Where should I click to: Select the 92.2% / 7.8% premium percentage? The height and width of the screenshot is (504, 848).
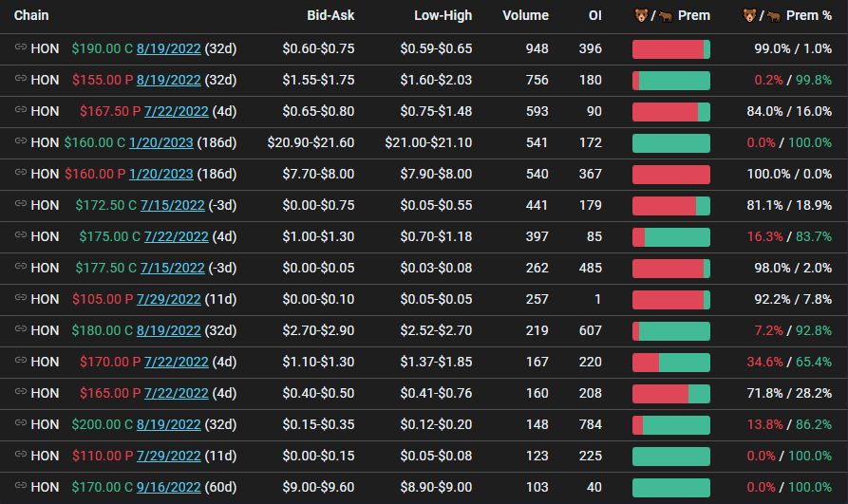pyautogui.click(x=793, y=300)
